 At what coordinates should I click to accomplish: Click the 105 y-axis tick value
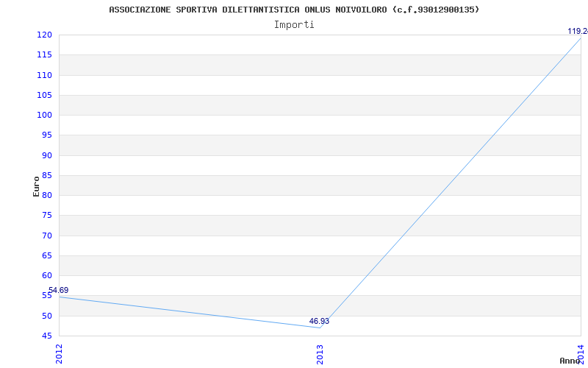tap(44, 95)
